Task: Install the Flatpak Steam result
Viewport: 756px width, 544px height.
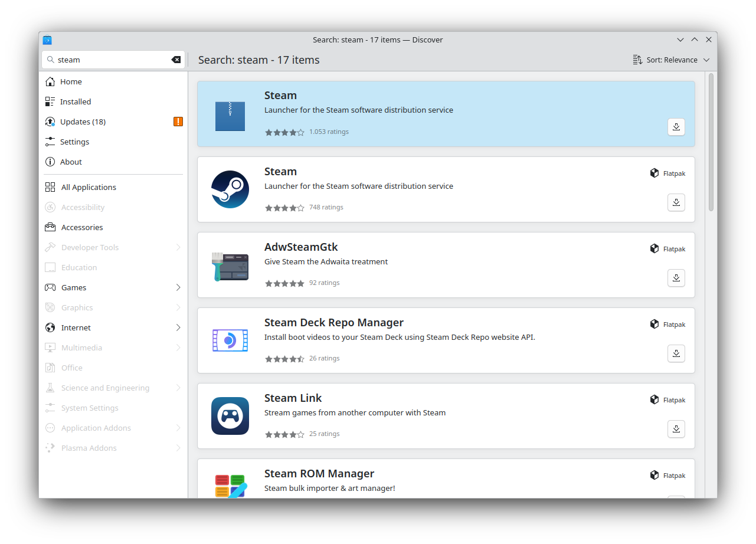Action: point(676,202)
